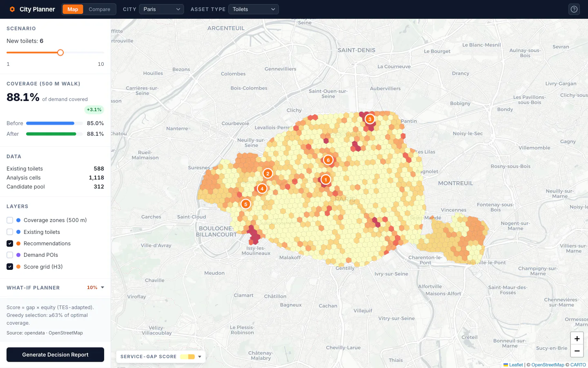Viewport: 588px width, 368px height.
Task: Click the BOULOGNE-BILLANCOURT map label
Action: (x=216, y=231)
